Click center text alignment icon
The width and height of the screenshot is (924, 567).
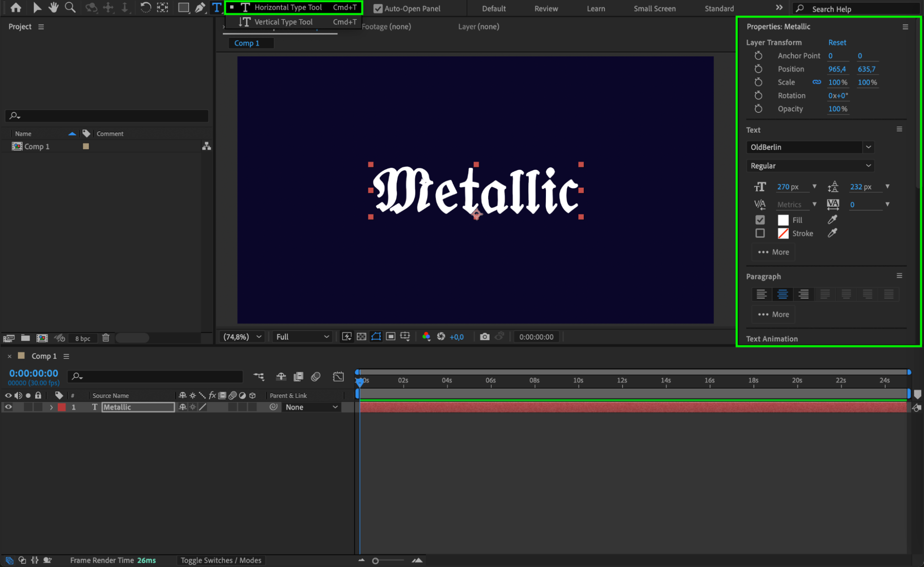(x=782, y=294)
